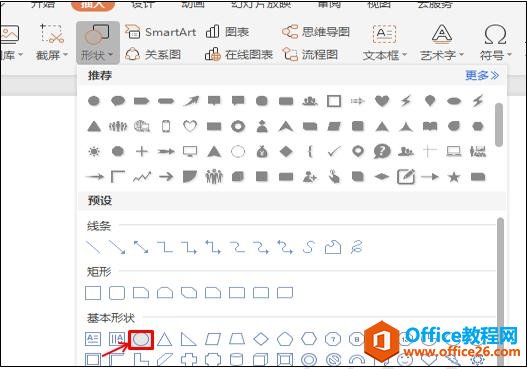The height and width of the screenshot is (369, 527).
Task: Pick the outlined heart recommended shape
Action: 190,126
